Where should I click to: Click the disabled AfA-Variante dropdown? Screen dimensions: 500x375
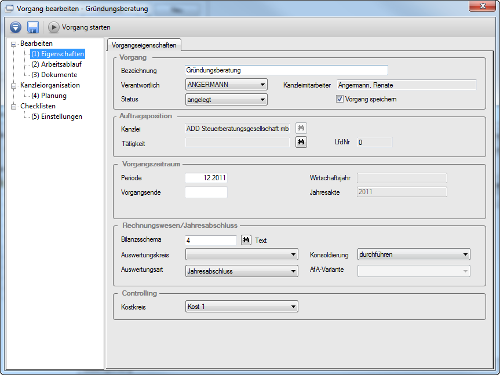414,271
